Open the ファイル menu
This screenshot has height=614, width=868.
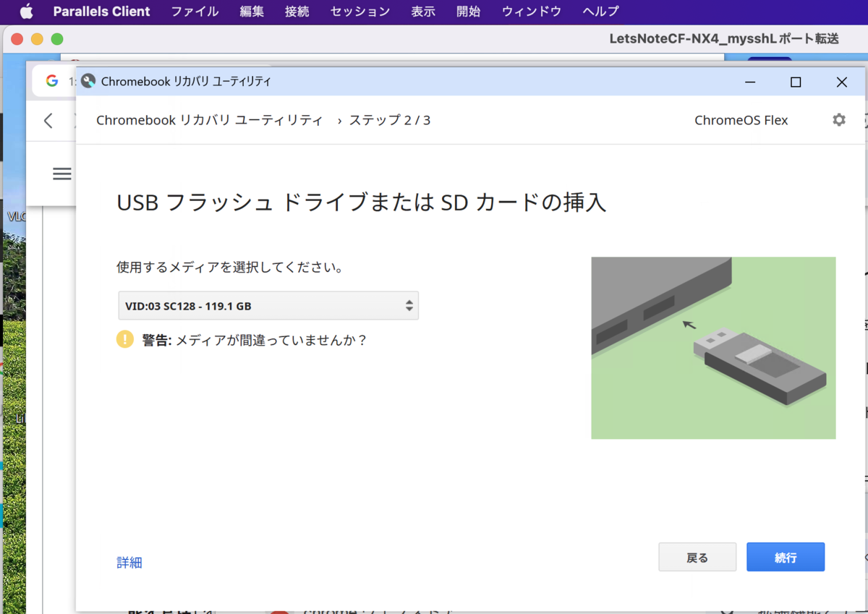195,12
